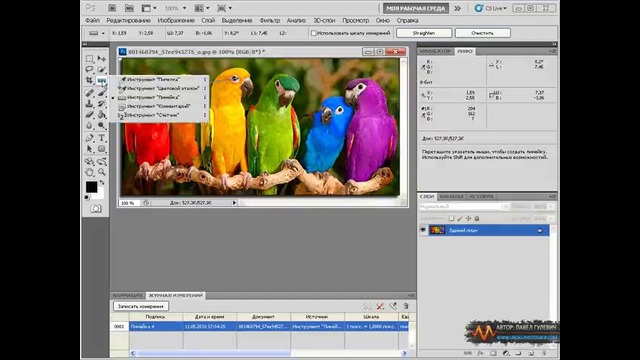Viewport: 640px width, 360px height.
Task: Select the Quick Selection tool
Action: click(102, 69)
